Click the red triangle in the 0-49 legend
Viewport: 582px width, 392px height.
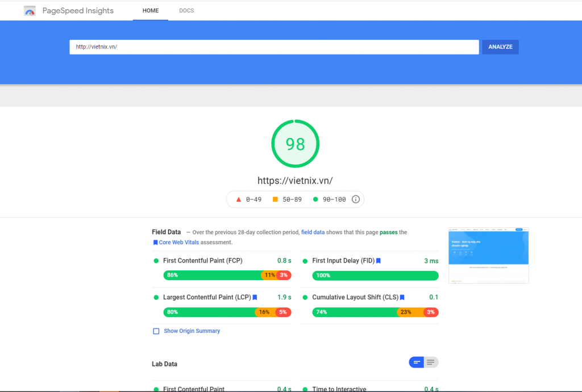coord(238,199)
